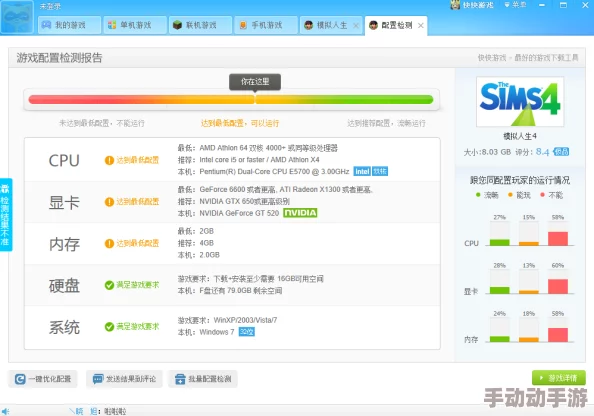
Task: Click 达到推荐配置，流畅运行 label
Action: (386, 123)
